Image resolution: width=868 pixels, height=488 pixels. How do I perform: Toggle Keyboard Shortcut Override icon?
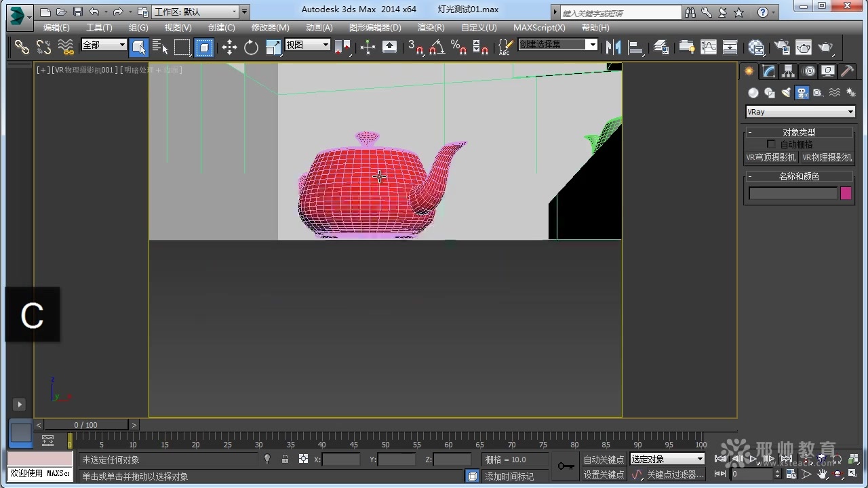point(390,47)
